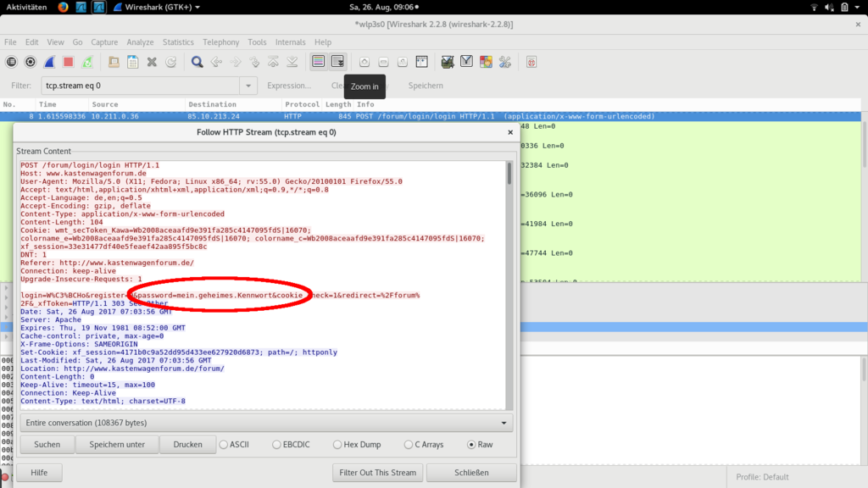Expand the display filter history dropdown
This screenshot has width=868, height=488.
click(248, 86)
